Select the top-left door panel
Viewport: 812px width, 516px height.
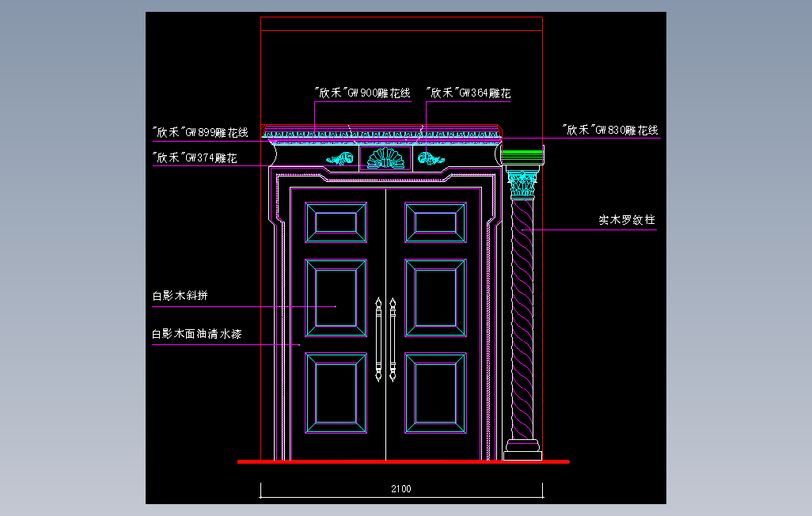point(336,222)
